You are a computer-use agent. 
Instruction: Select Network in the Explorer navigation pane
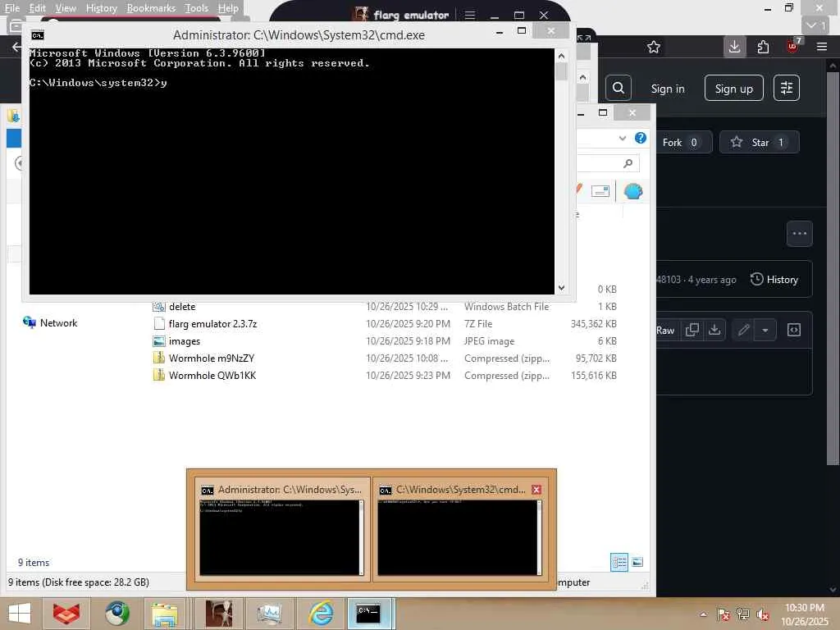tap(50, 323)
